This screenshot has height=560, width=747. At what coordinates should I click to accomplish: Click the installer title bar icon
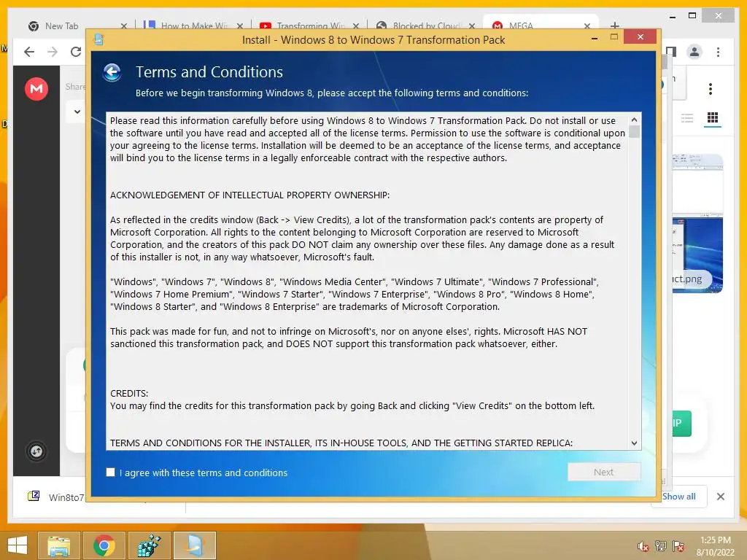point(98,39)
